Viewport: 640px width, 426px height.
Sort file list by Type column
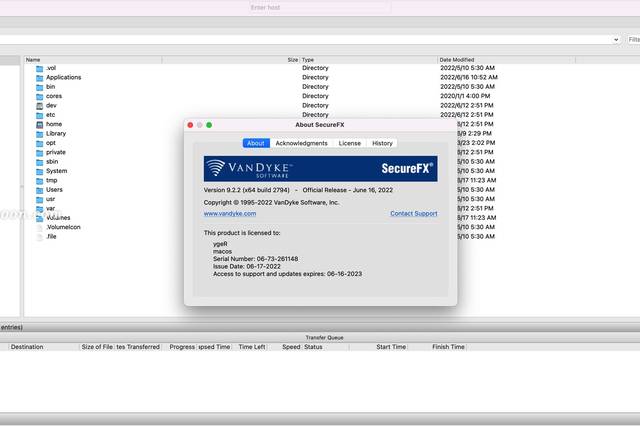pos(369,60)
